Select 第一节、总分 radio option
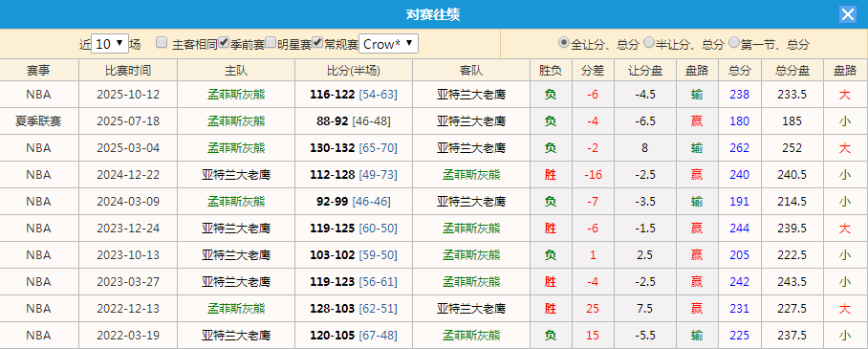 click(734, 43)
